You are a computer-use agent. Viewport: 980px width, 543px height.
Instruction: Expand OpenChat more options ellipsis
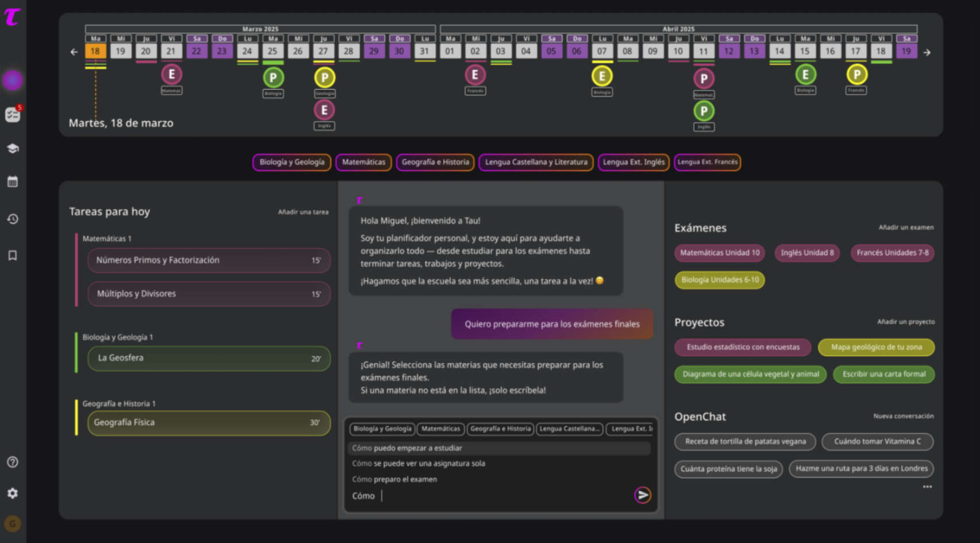pyautogui.click(x=927, y=487)
